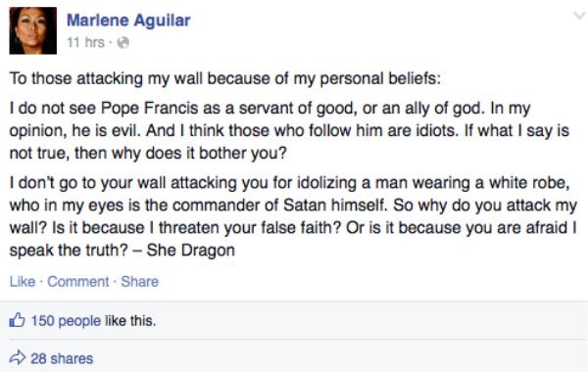Click the question 'why does it bother you?'
This screenshot has width=588, height=372.
[199, 154]
